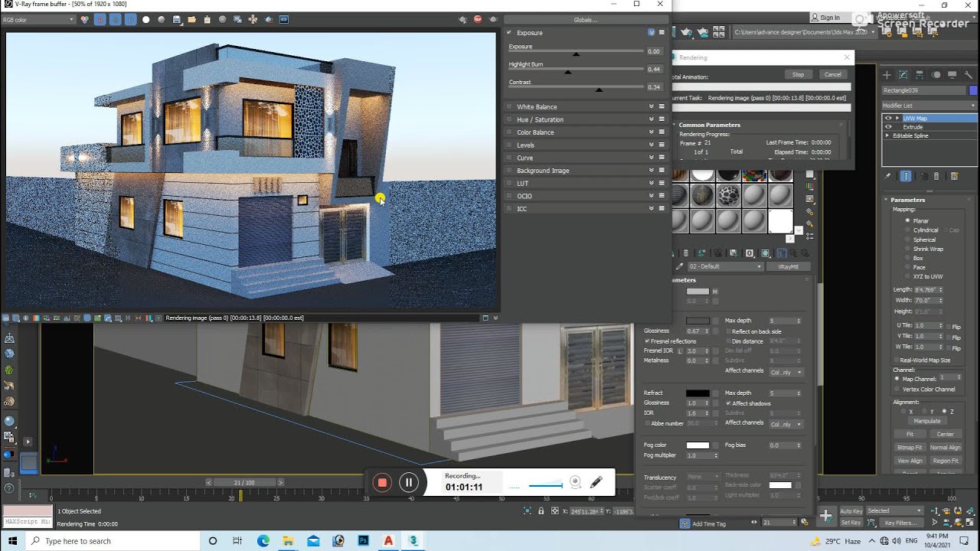Screen dimensions: 980x551
Task: Expand the Editable Spline stack entry
Action: coord(887,135)
